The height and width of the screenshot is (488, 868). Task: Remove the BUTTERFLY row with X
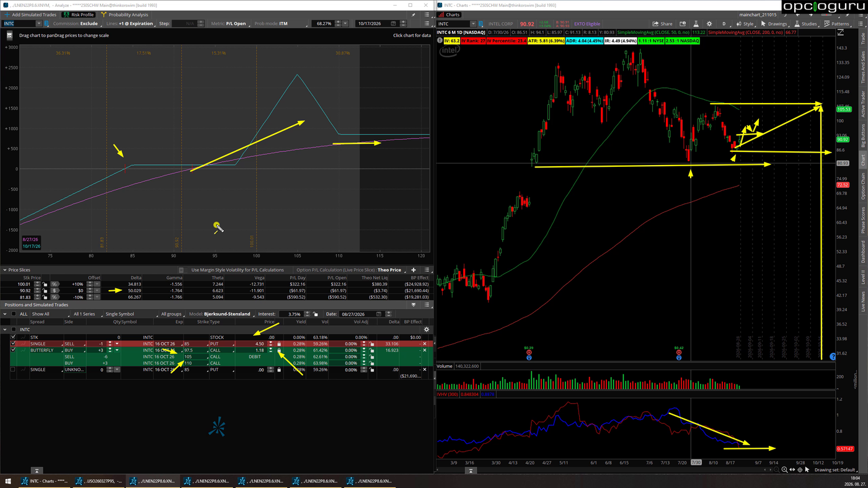point(425,350)
